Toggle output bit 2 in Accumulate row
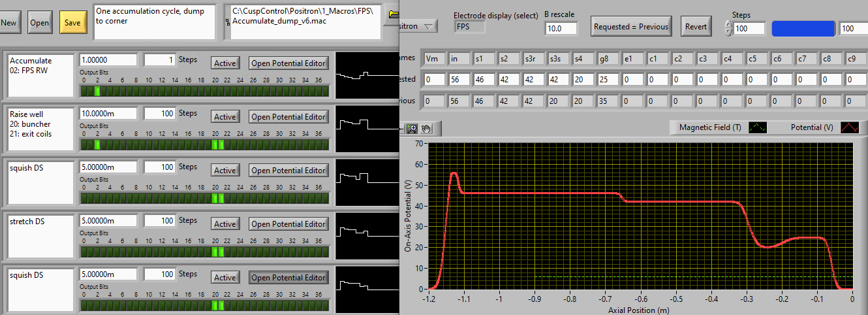The image size is (868, 315). point(97,91)
